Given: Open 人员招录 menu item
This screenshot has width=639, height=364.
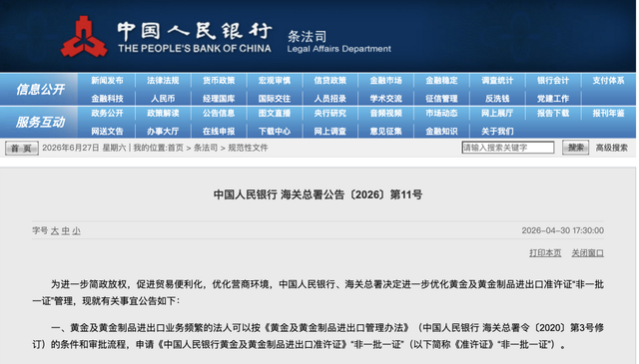Looking at the screenshot, I should tap(330, 99).
